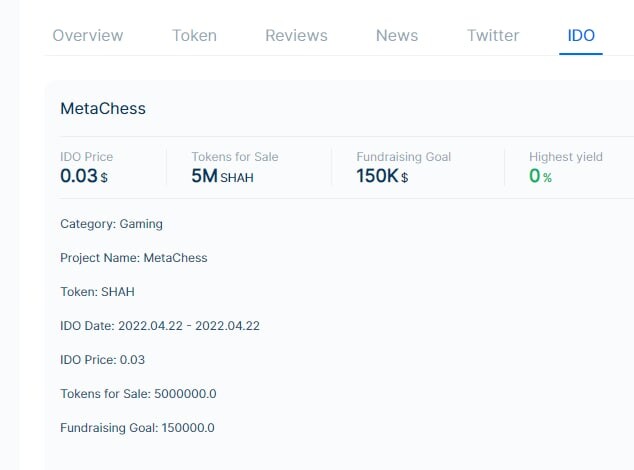Open the Overview tab
Image resolution: width=634 pixels, height=470 pixels.
[88, 36]
